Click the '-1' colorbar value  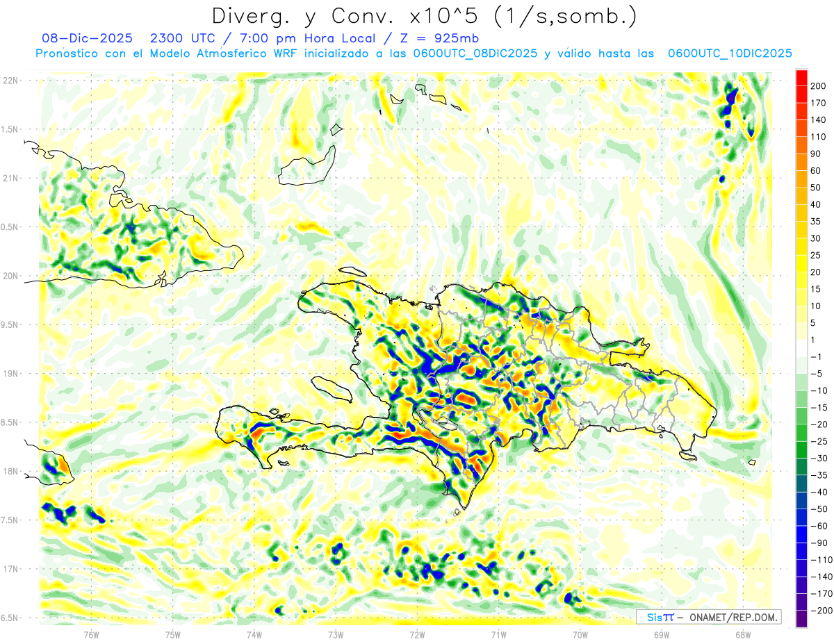click(817, 357)
